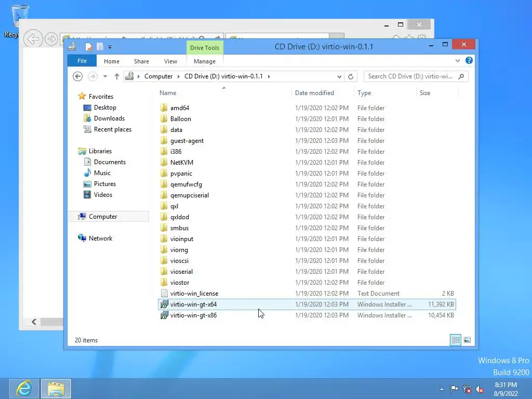
Task: Select the Balloon folder icon
Action: [x=164, y=119]
